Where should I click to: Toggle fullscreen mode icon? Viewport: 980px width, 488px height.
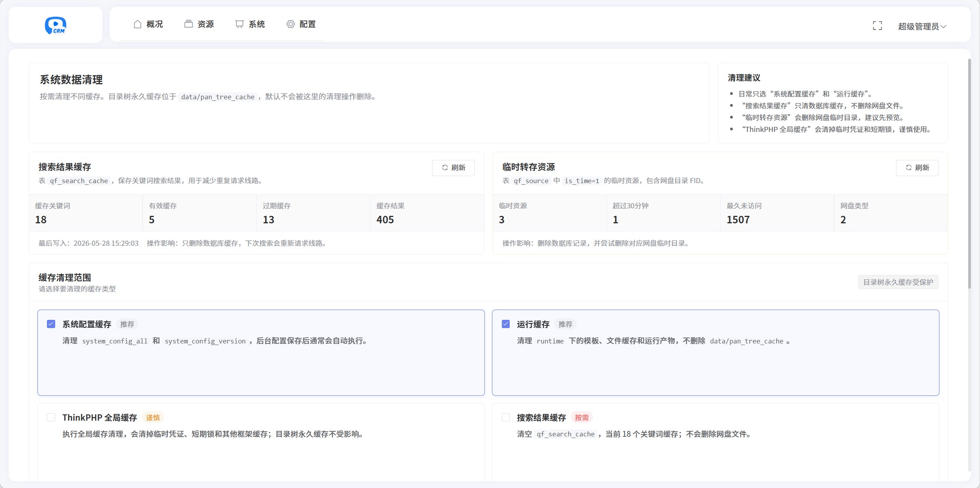point(878,26)
